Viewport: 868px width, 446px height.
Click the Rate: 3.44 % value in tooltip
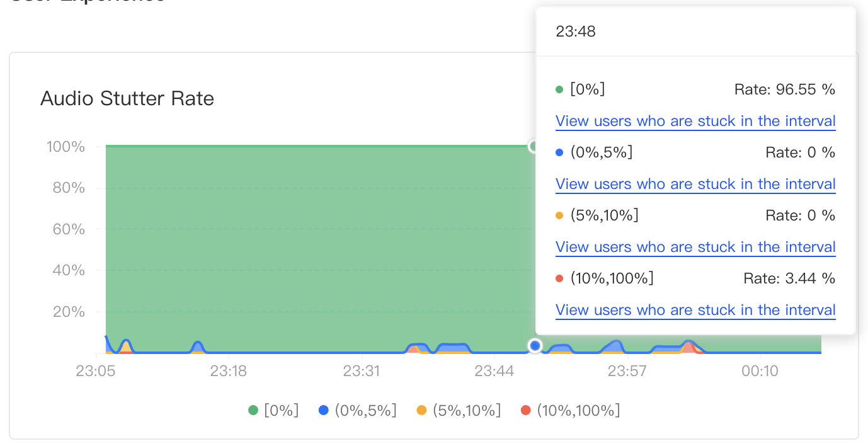[x=789, y=278]
